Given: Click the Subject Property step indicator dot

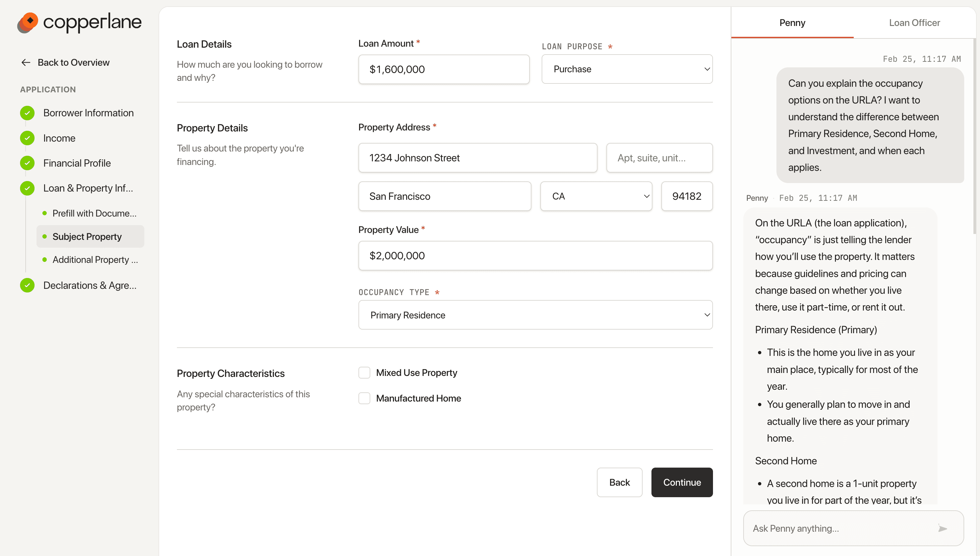Looking at the screenshot, I should click(45, 236).
